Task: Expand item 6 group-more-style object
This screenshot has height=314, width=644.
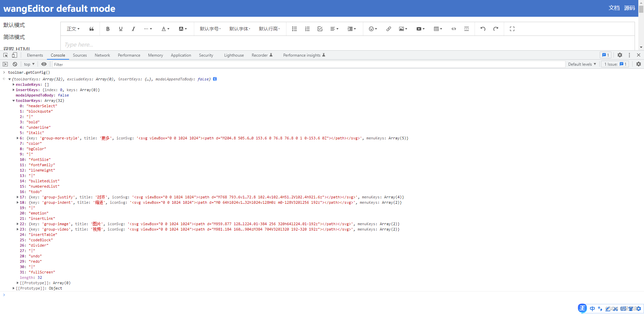Action: click(x=17, y=138)
